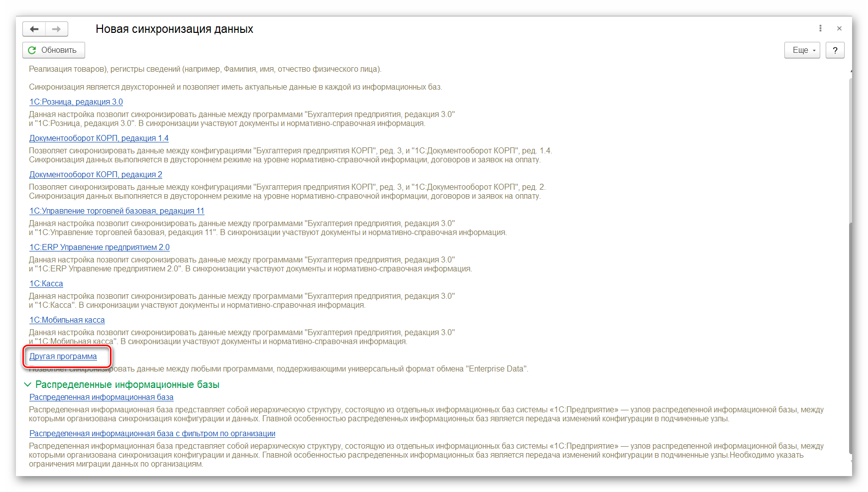The image size is (868, 492).
Task: Go forward with the right arrow button
Action: pyautogui.click(x=57, y=29)
